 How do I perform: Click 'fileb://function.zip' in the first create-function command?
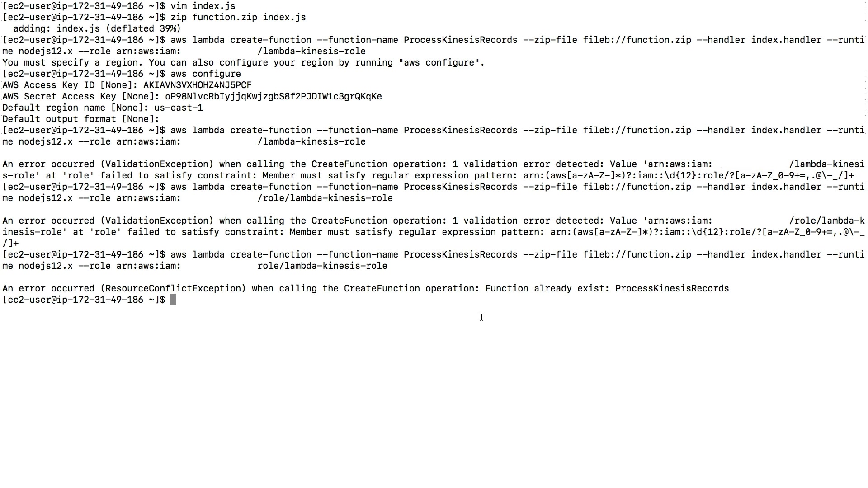[x=637, y=40]
